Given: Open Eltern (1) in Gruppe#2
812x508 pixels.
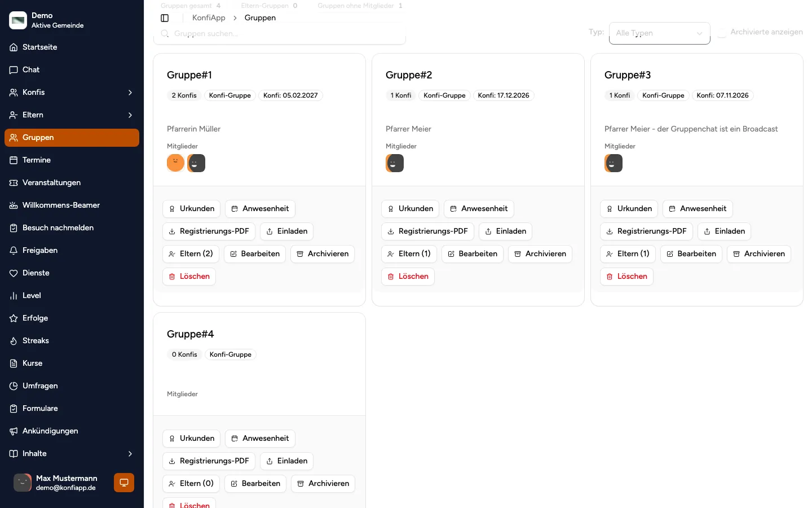Looking at the screenshot, I should pos(409,254).
